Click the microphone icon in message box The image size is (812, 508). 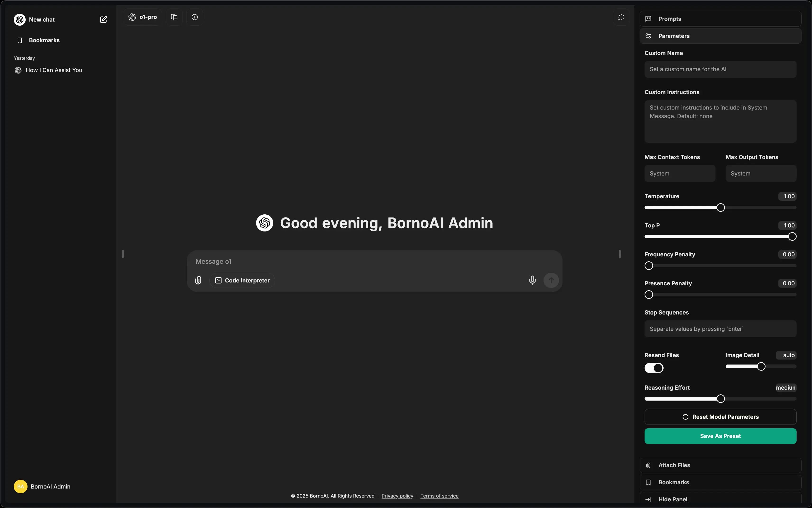[532, 280]
